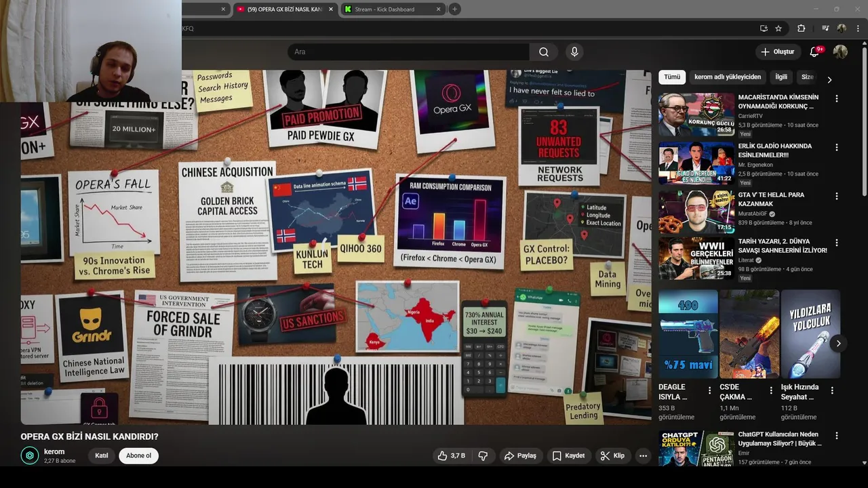Open options for DEAGLE ISIYLA short
The image size is (868, 488).
[x=709, y=390]
